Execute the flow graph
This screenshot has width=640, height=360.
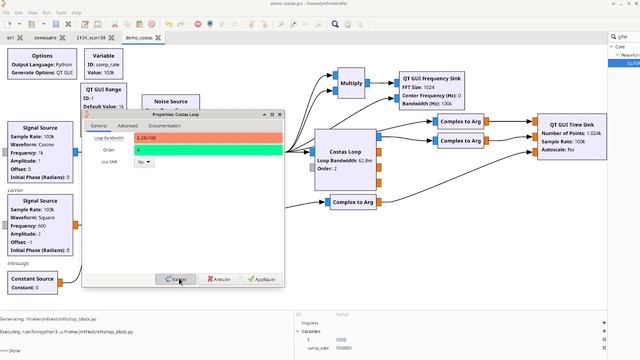pos(222,24)
